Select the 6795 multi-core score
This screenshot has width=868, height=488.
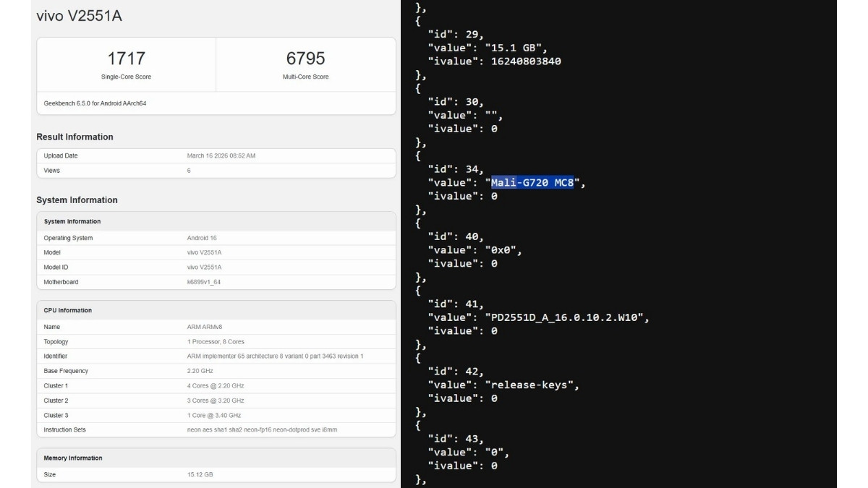coord(305,59)
